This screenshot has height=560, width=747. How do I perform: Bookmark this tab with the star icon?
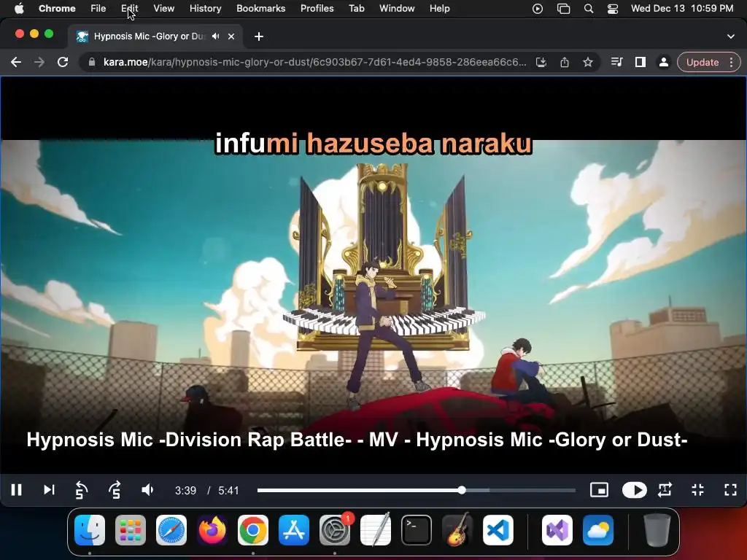click(x=588, y=63)
